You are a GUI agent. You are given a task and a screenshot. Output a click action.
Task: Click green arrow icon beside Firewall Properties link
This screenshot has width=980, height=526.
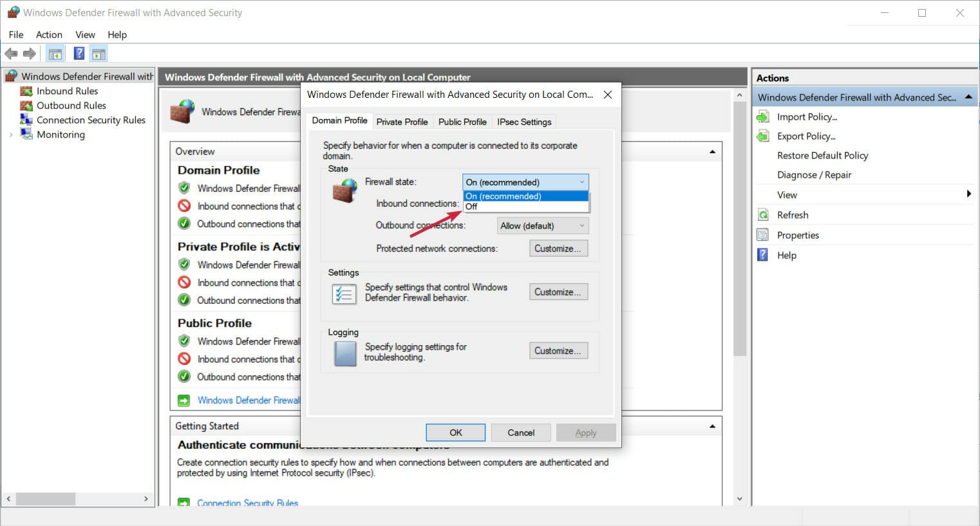[184, 400]
